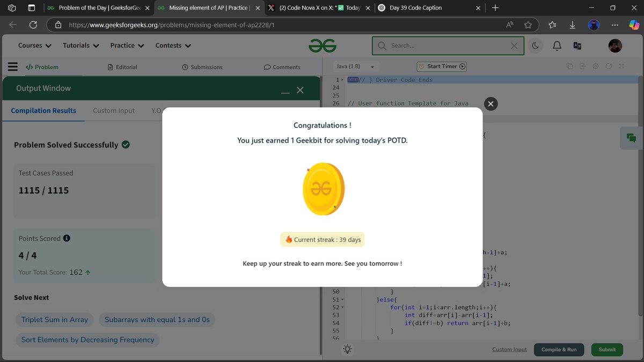Expand the Contests dropdown menu

pyautogui.click(x=173, y=46)
